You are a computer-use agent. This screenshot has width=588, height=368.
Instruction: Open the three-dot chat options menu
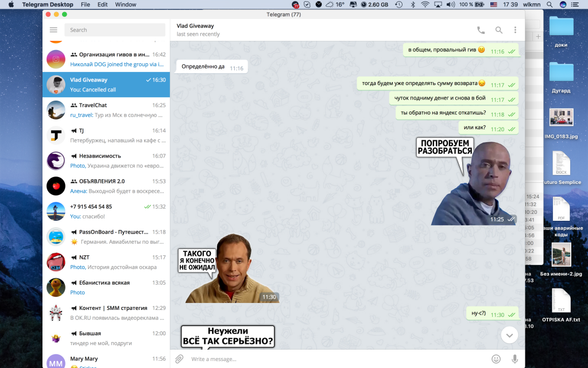pos(515,30)
